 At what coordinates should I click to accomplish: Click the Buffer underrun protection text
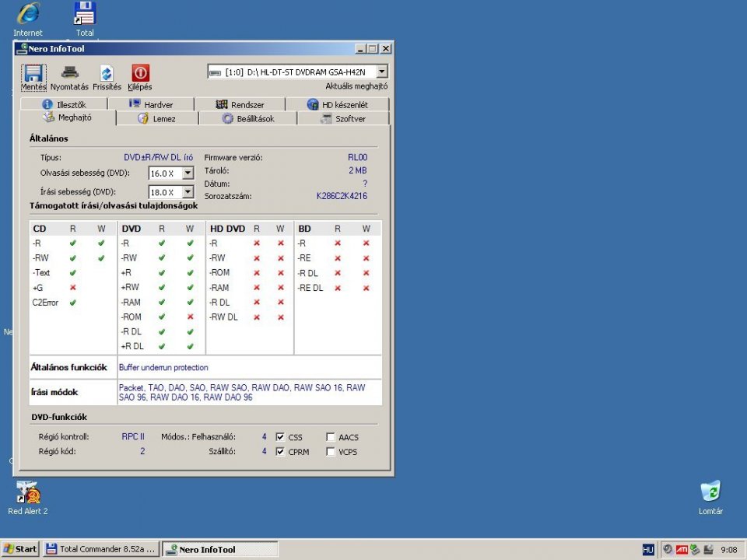tap(163, 367)
